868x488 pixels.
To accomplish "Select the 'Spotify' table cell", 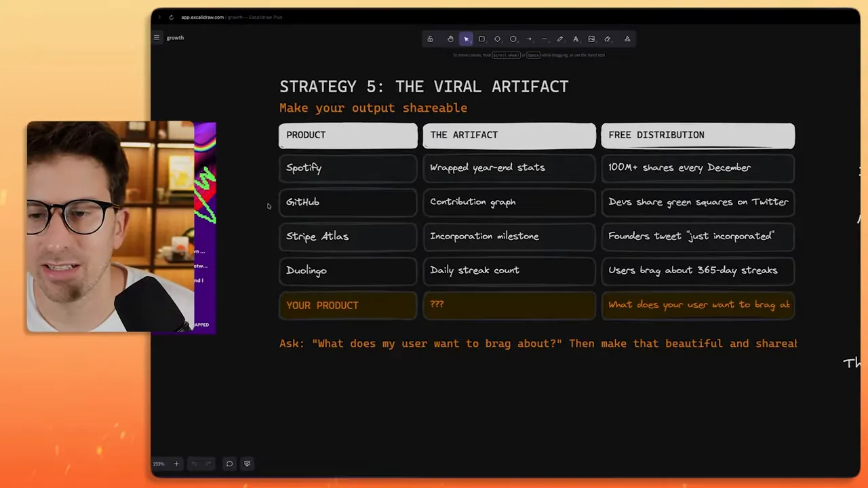I will (x=348, y=168).
